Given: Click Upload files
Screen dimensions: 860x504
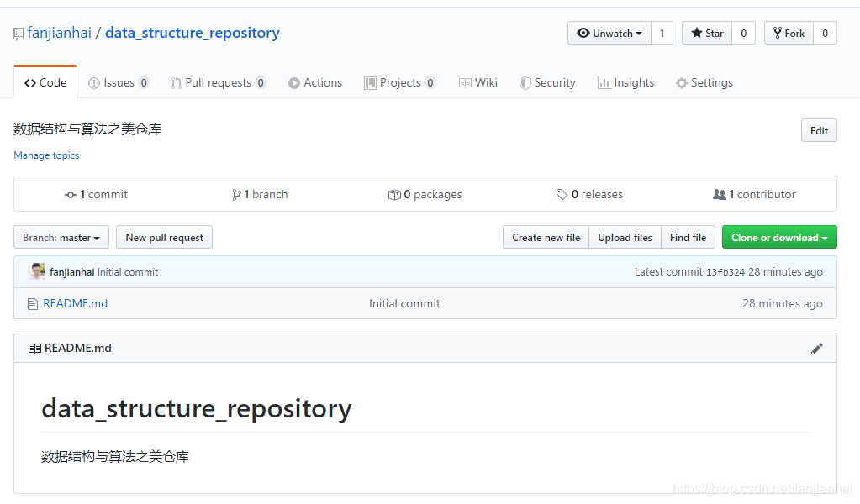Looking at the screenshot, I should 625,237.
